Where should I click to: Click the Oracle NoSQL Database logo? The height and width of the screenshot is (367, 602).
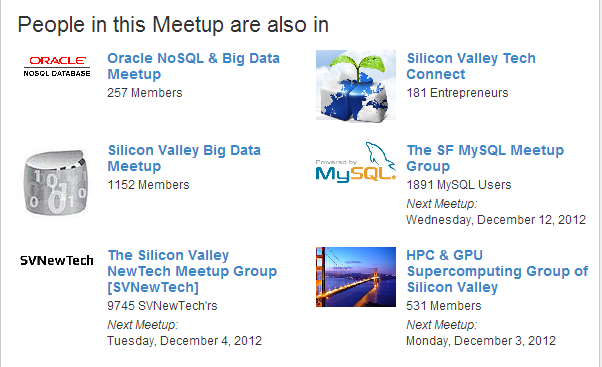pos(57,66)
